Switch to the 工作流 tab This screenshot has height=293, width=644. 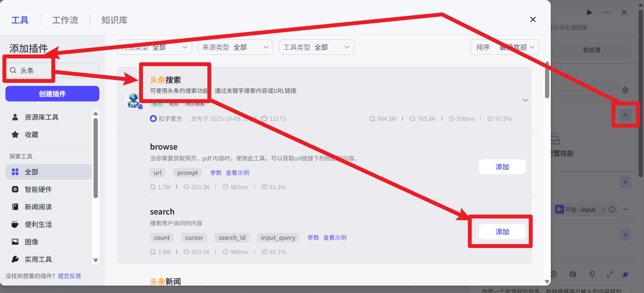pos(65,20)
